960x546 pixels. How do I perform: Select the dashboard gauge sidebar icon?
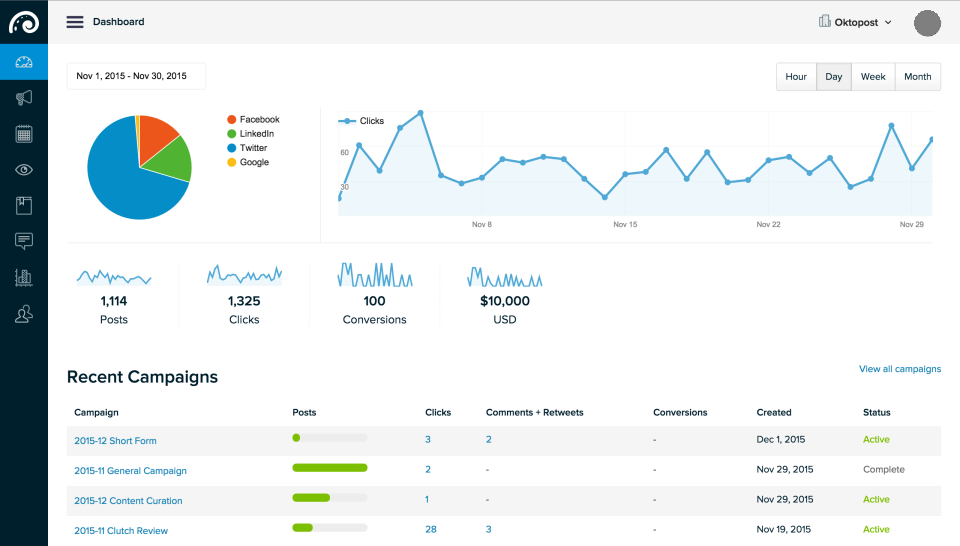click(x=24, y=62)
